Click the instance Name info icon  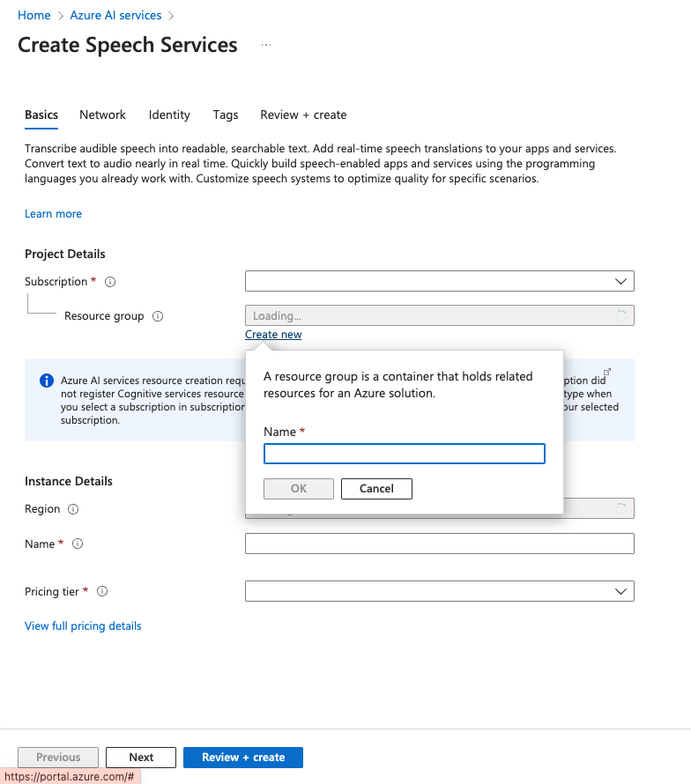pyautogui.click(x=78, y=544)
